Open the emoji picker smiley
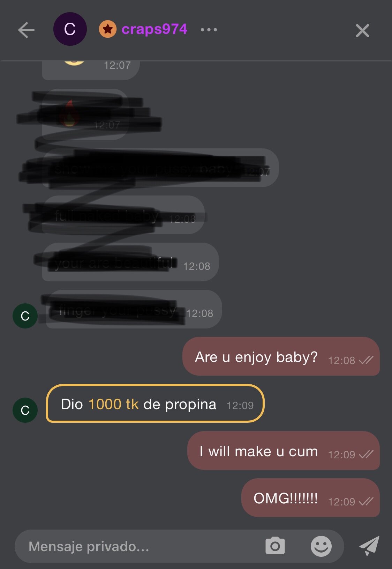392x569 pixels. (x=321, y=546)
